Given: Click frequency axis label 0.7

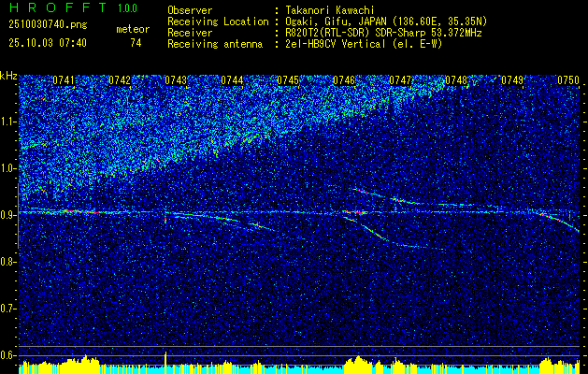Looking at the screenshot, I should click(x=8, y=309).
